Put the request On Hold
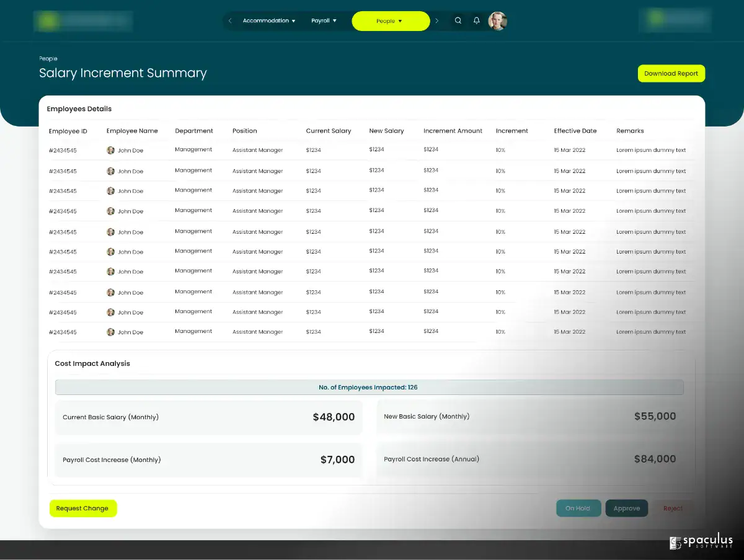 578,509
